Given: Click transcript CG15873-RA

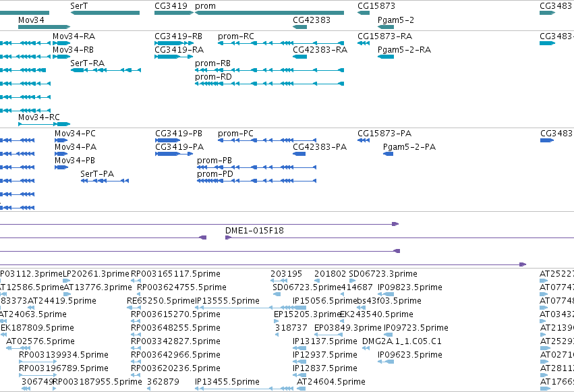Looking at the screenshot, I should click(x=364, y=43).
